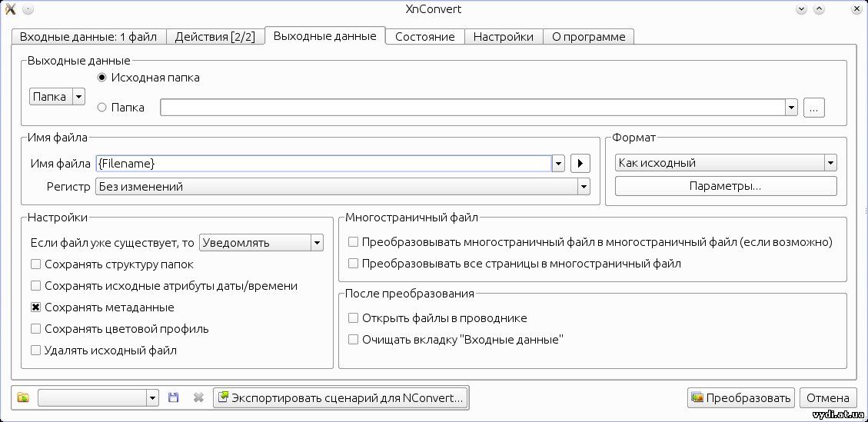The width and height of the screenshot is (868, 422).
Task: Click the XnConvert app icon in title bar
Action: click(10, 9)
